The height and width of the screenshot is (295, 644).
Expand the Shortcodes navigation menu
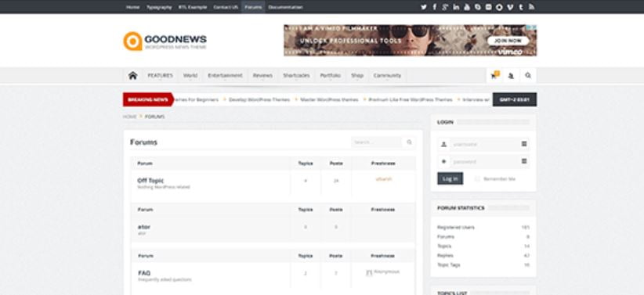point(296,75)
